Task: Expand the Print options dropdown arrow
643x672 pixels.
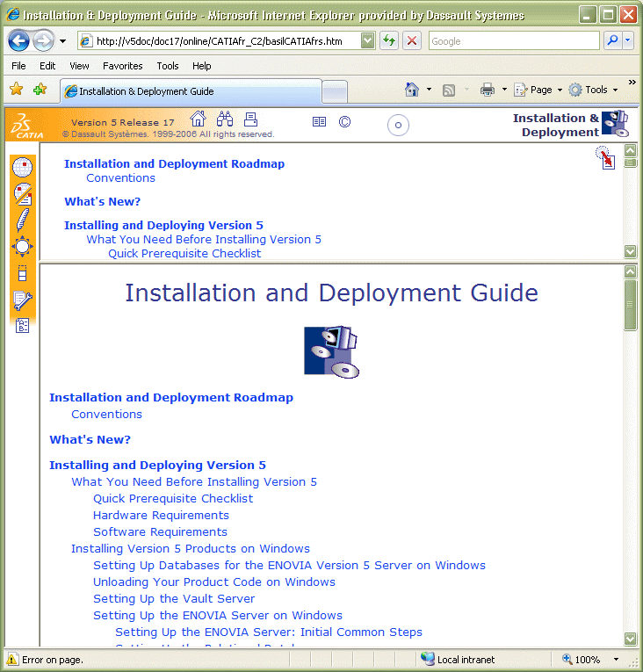Action: click(x=504, y=90)
